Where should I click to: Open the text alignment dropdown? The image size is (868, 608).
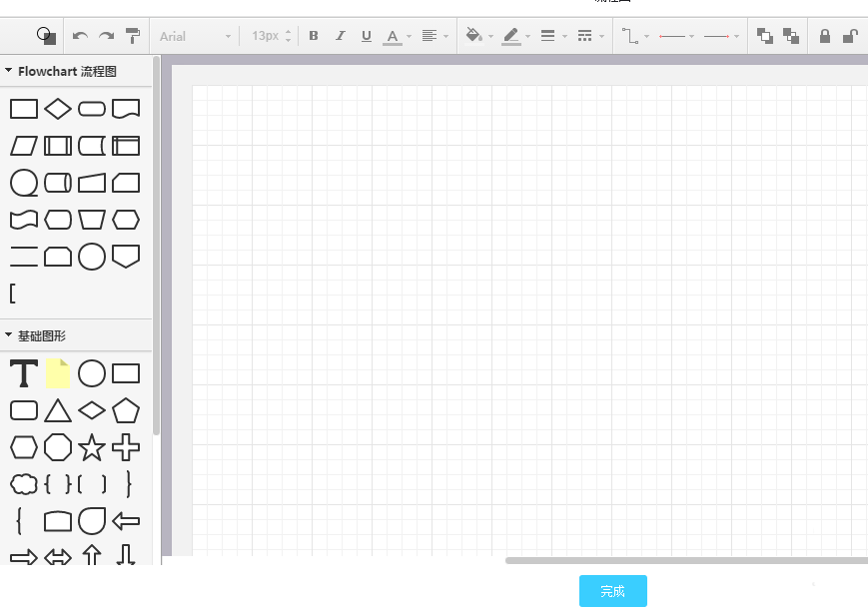434,36
